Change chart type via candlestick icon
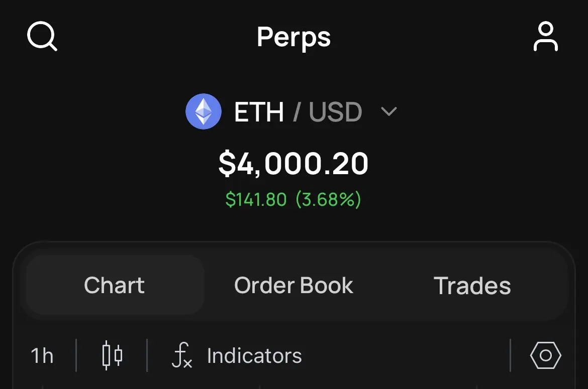This screenshot has height=389, width=588. pyautogui.click(x=112, y=355)
